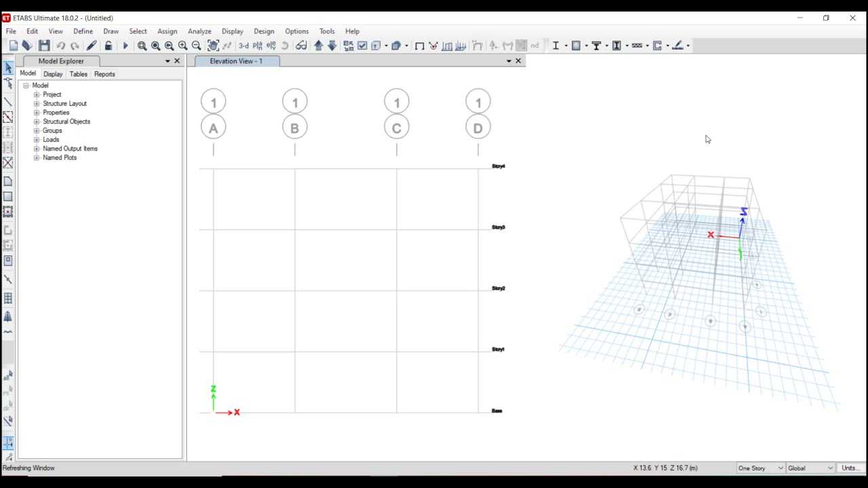Open dropdown next to concrete frame design icon
Screen dimensions: 868x488
pos(586,45)
